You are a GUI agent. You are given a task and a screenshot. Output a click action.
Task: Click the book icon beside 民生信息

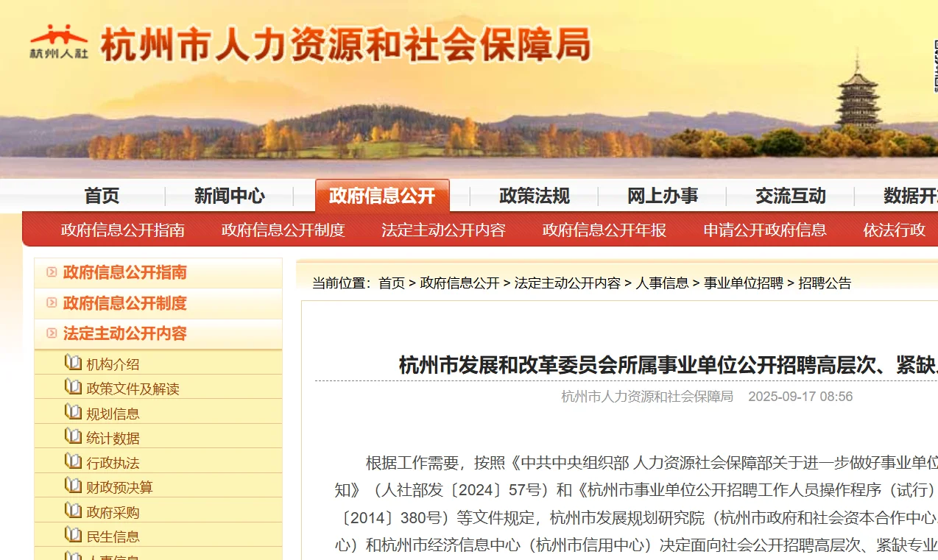point(73,535)
